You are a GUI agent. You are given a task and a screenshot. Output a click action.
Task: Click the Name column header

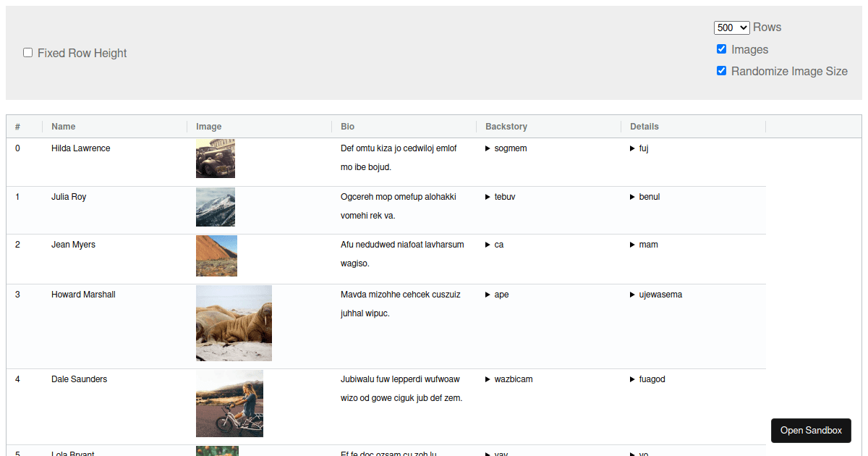pos(64,127)
